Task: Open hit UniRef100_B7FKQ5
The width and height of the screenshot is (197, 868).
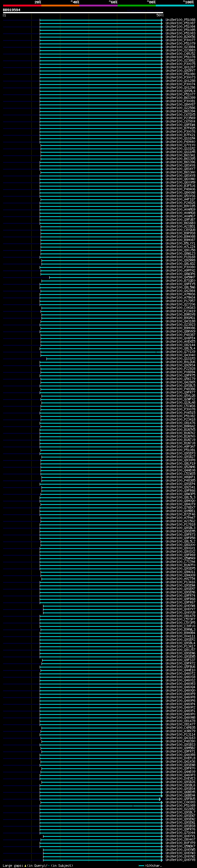Action: point(180,128)
